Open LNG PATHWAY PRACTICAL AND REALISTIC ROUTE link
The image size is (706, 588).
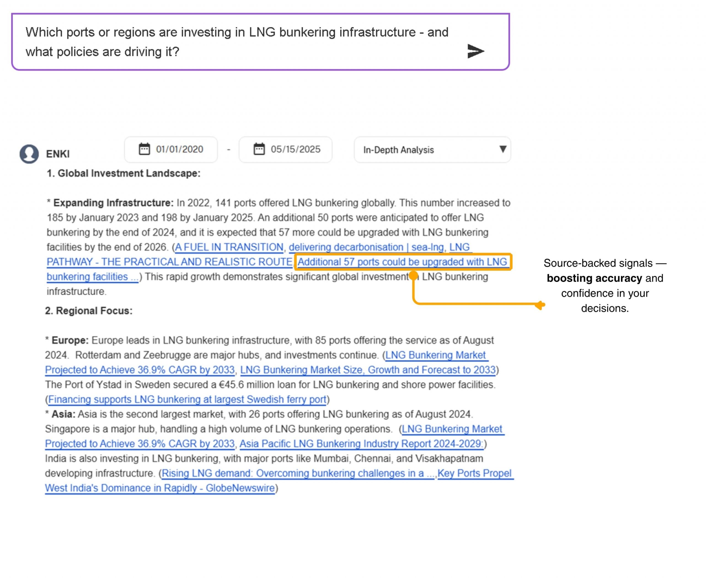coord(169,262)
